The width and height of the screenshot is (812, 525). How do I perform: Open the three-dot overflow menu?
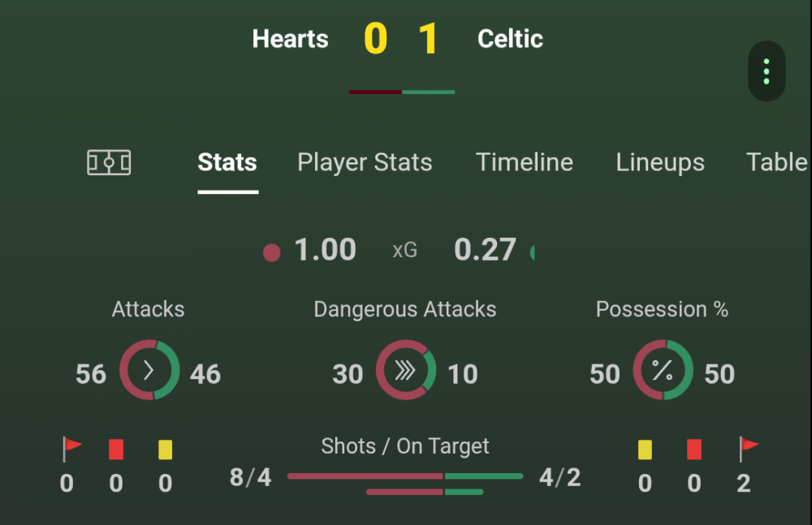pos(766,71)
